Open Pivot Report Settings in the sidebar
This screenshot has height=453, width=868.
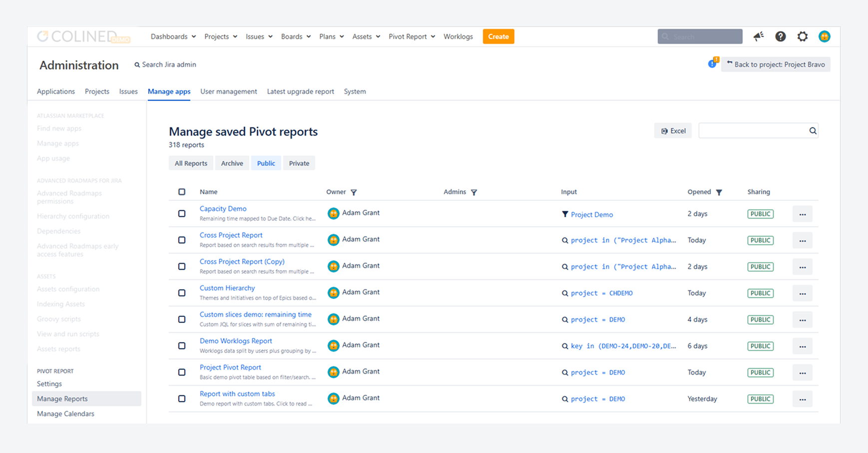(49, 384)
